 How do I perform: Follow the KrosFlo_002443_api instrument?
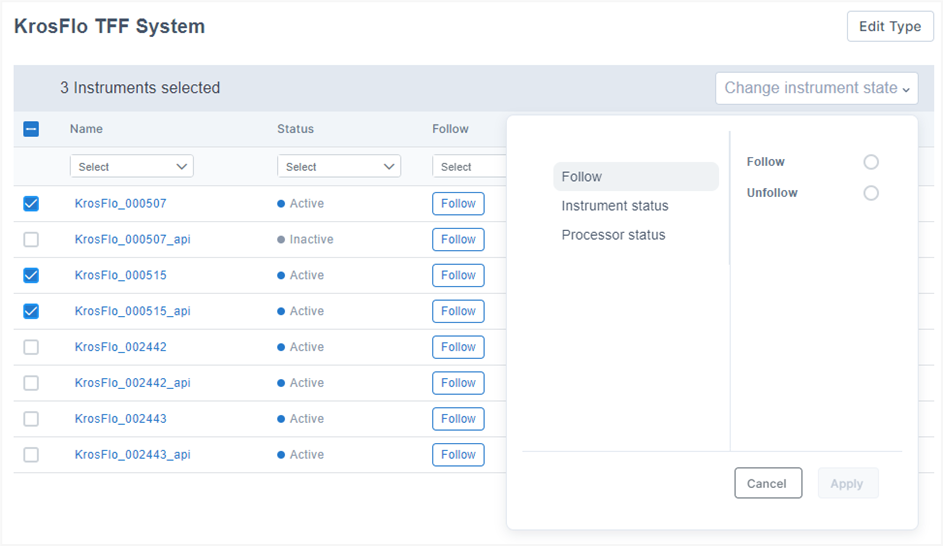tap(458, 455)
